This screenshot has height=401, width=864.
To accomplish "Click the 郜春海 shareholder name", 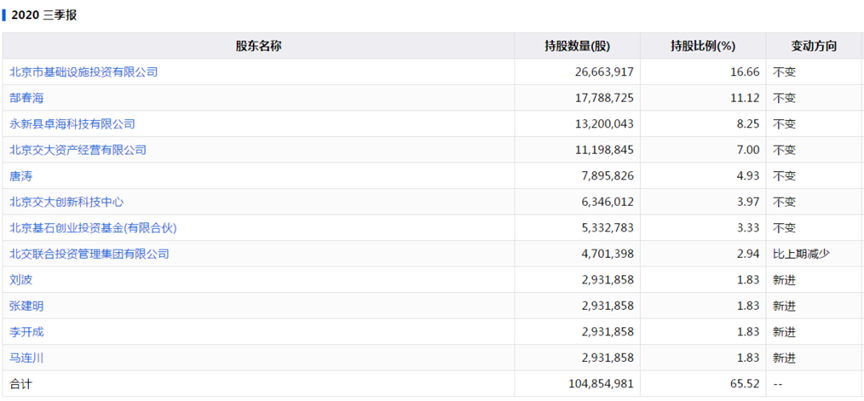I will (x=27, y=98).
